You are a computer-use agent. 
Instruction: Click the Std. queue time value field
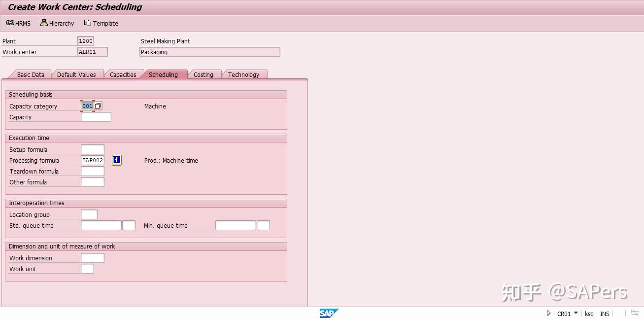coord(101,225)
